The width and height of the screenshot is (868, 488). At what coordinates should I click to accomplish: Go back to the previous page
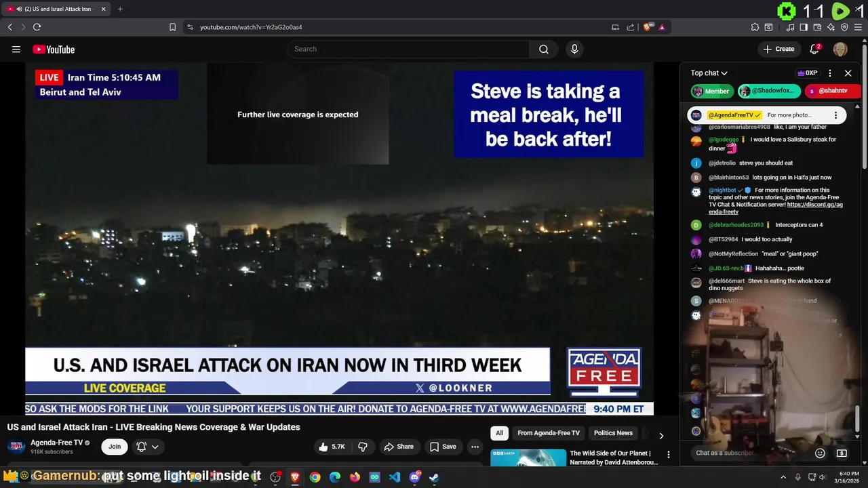10,27
